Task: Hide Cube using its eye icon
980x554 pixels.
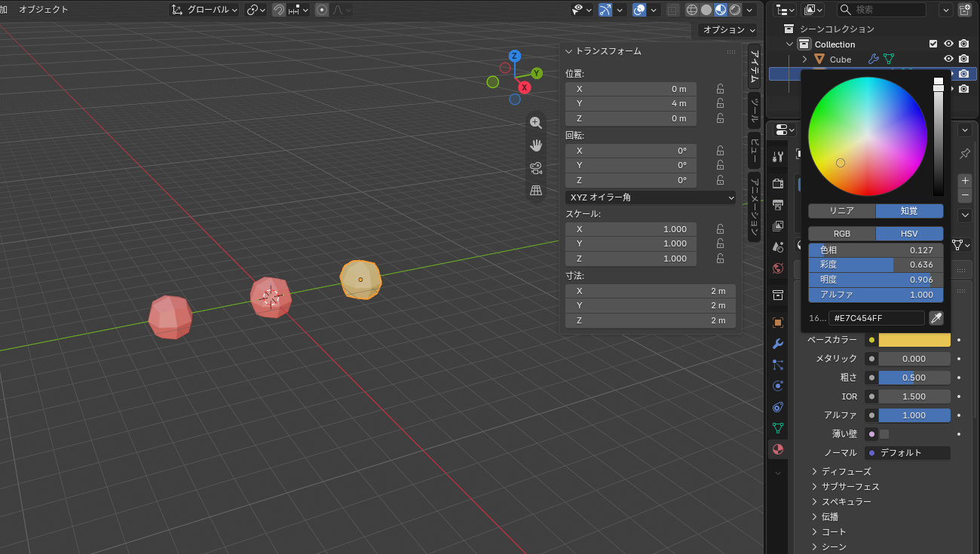Action: tap(949, 59)
